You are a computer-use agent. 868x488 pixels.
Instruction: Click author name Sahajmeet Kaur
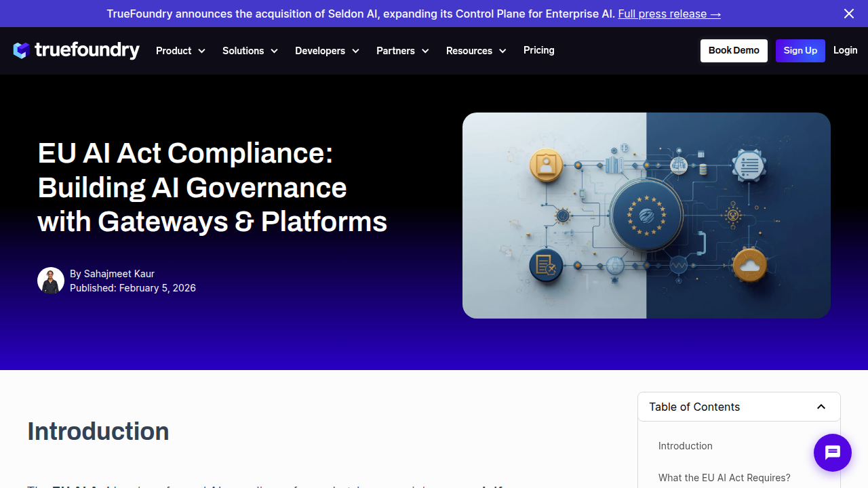(119, 274)
